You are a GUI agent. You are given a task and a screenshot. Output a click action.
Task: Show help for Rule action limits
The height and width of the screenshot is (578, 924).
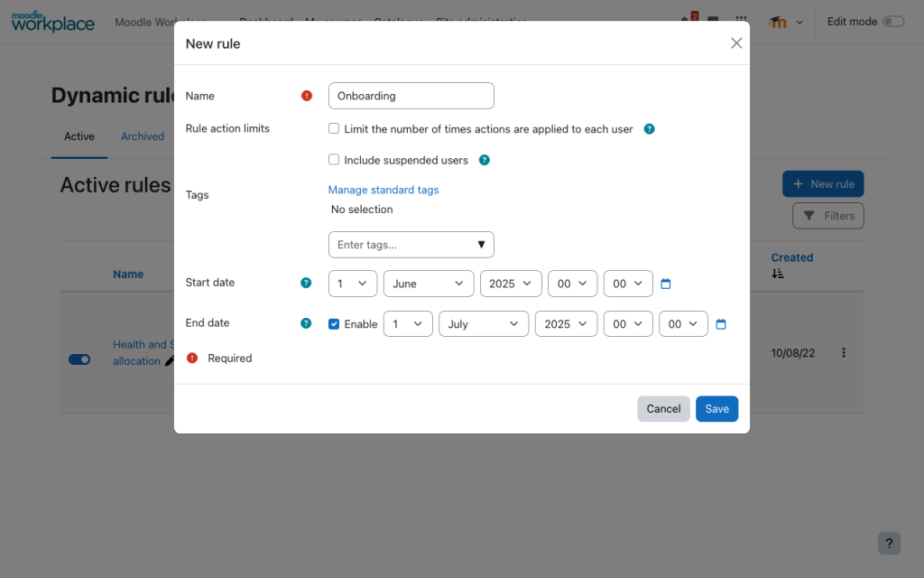point(649,129)
